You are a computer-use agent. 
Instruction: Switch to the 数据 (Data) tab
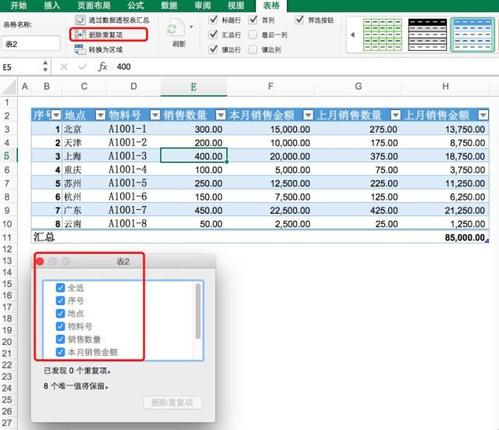[x=169, y=5]
